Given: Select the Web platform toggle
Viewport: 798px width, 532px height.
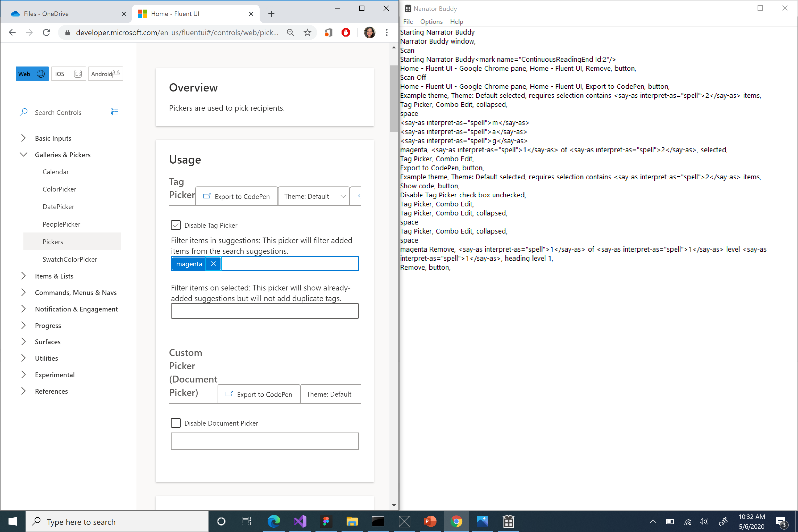Looking at the screenshot, I should 32,74.
